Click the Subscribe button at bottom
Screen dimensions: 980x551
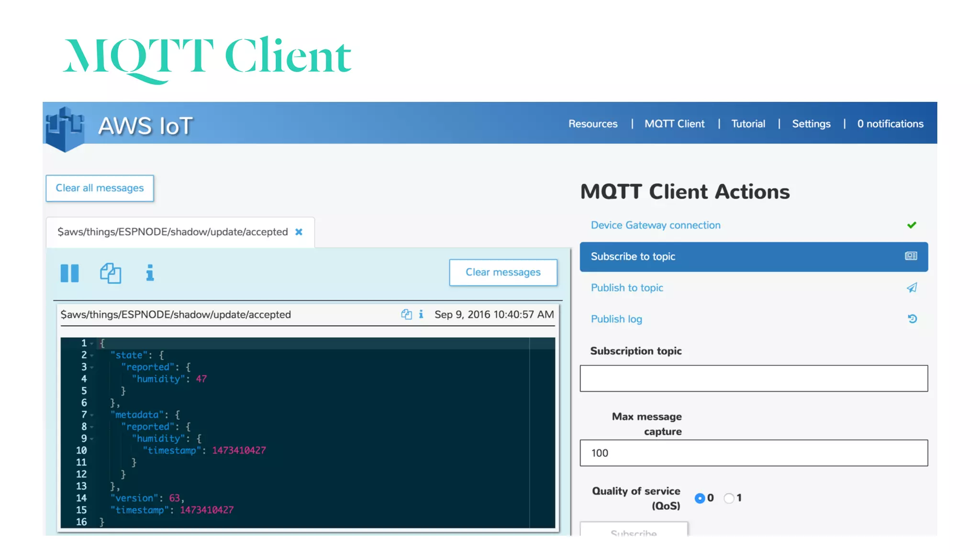(x=634, y=529)
